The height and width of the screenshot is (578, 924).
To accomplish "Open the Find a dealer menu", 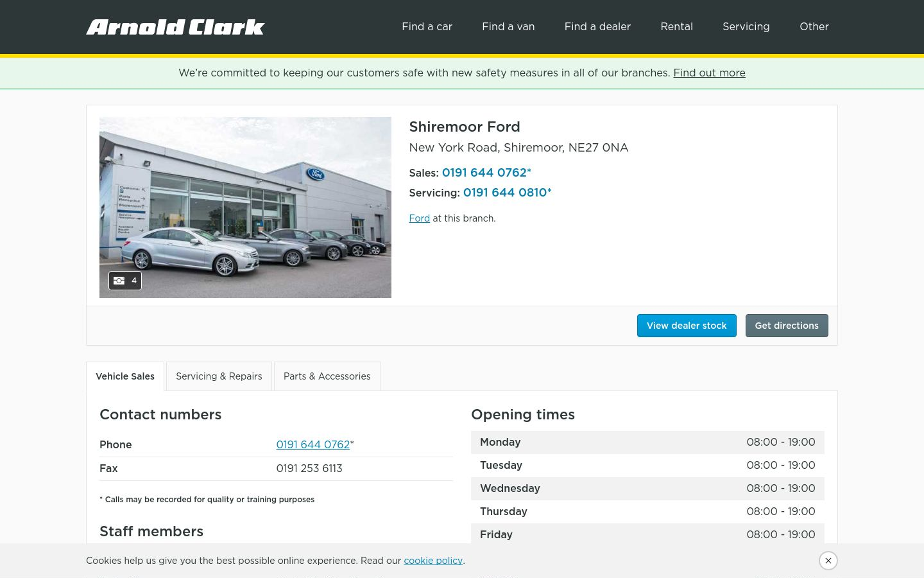I will 597,27.
